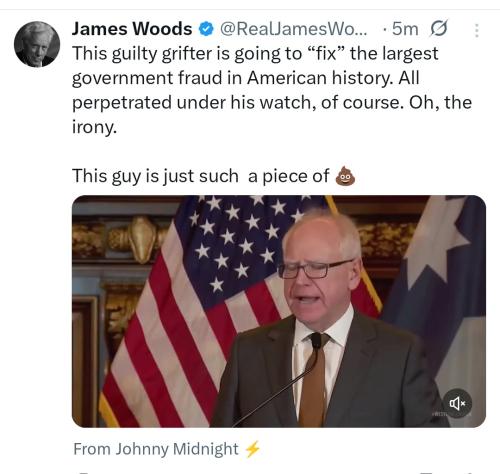The image size is (500, 474).
Task: Open the @RealJamesWo... handle link
Action: (x=293, y=29)
